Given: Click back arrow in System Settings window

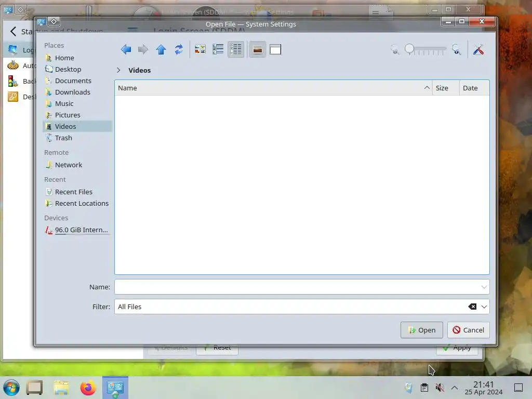Looking at the screenshot, I should click(13, 32).
